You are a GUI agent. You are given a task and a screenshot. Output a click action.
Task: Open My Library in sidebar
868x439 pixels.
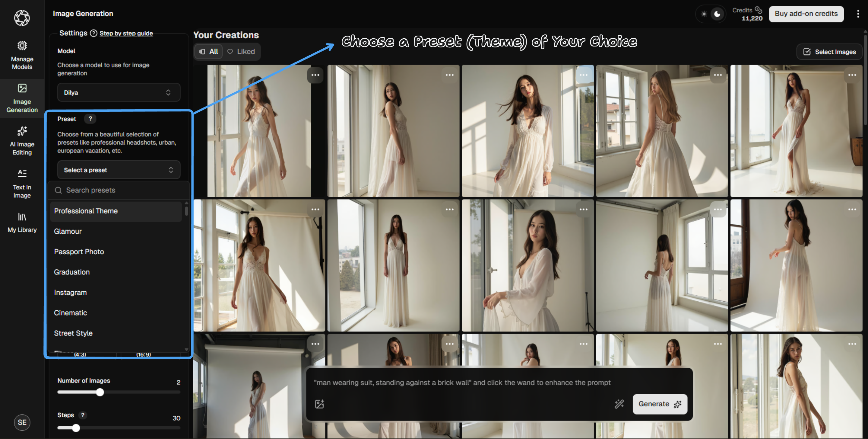click(x=22, y=222)
